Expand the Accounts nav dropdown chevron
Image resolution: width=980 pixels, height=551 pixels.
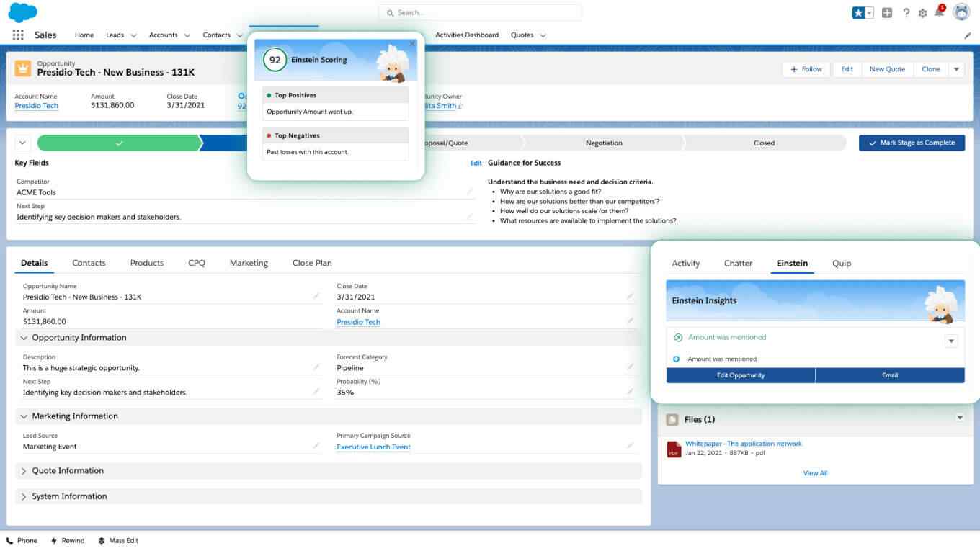[187, 35]
